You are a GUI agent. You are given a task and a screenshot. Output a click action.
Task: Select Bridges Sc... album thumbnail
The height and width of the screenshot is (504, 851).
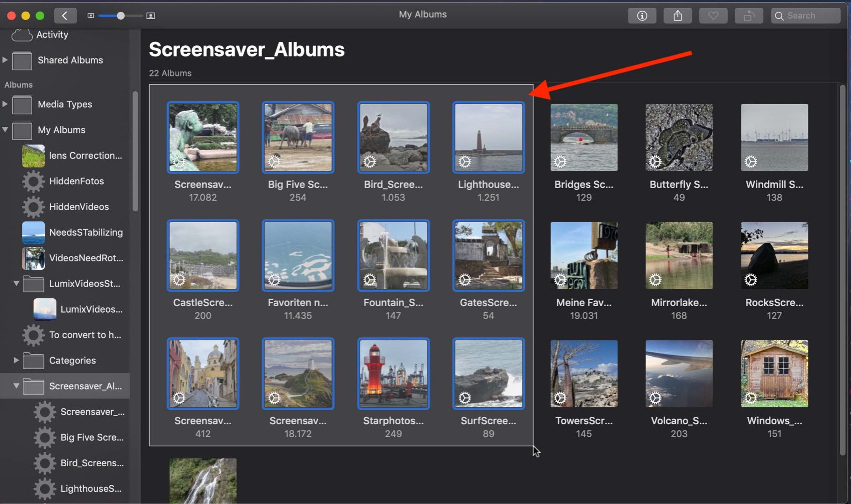[584, 137]
